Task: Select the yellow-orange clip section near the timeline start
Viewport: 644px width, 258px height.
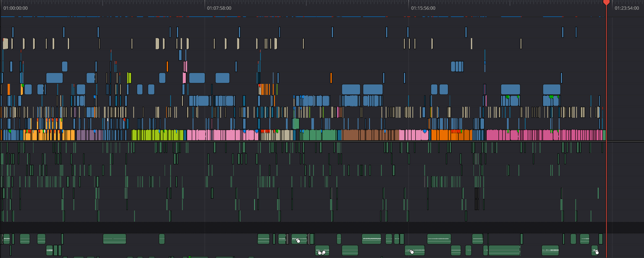Action: tap(48, 135)
